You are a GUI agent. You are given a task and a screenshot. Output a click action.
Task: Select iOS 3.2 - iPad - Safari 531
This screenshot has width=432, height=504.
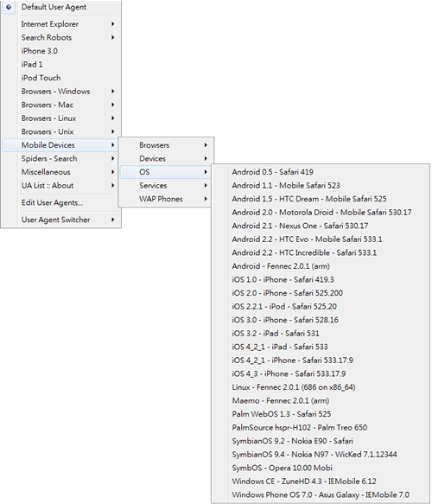coord(321,334)
